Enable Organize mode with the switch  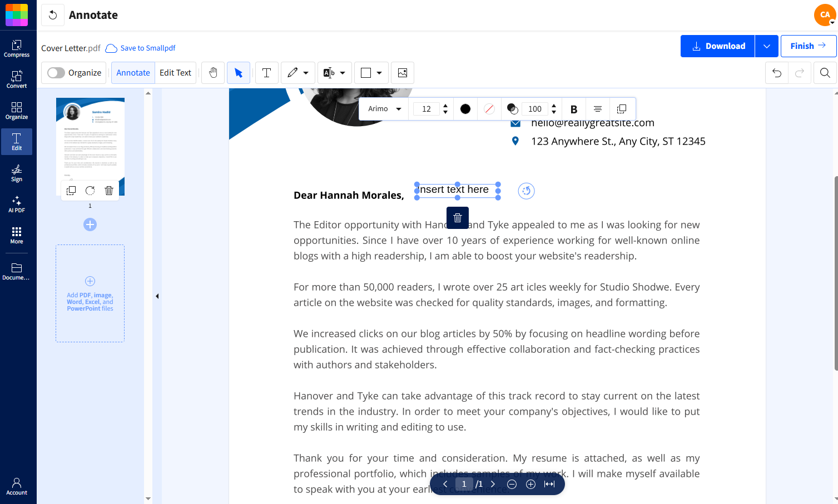tap(56, 72)
